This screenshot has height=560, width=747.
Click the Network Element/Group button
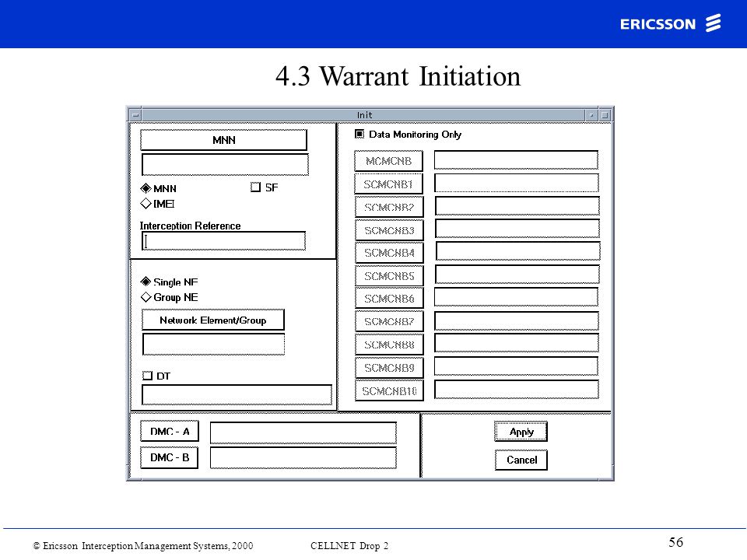tap(213, 320)
